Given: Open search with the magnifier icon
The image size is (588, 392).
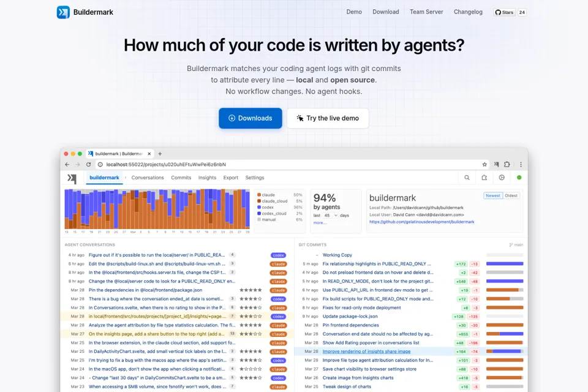Looking at the screenshot, I should (467, 178).
